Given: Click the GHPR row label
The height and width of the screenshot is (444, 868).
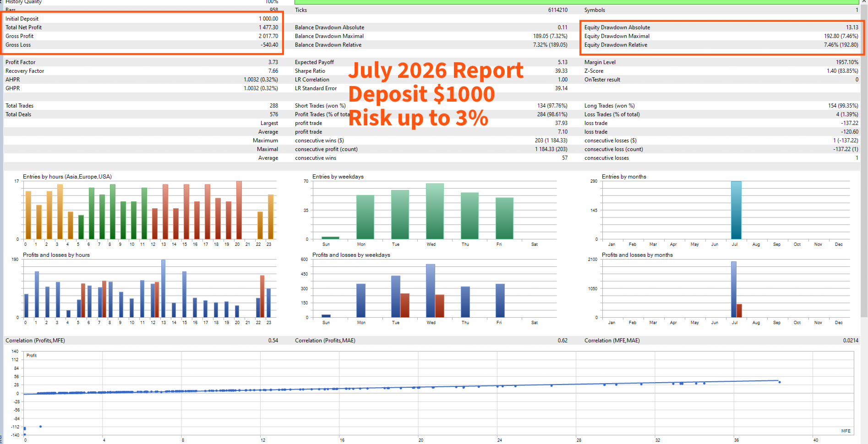Looking at the screenshot, I should tap(13, 88).
